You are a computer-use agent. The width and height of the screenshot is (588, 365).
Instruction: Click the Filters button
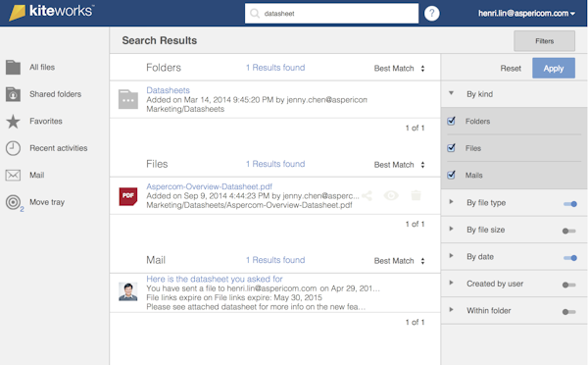(x=544, y=41)
